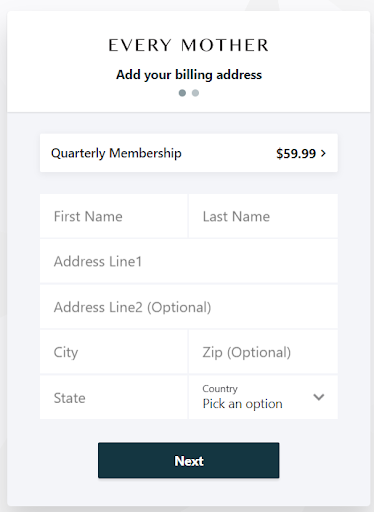Click the Next button
The image size is (374, 512).
[x=189, y=460]
